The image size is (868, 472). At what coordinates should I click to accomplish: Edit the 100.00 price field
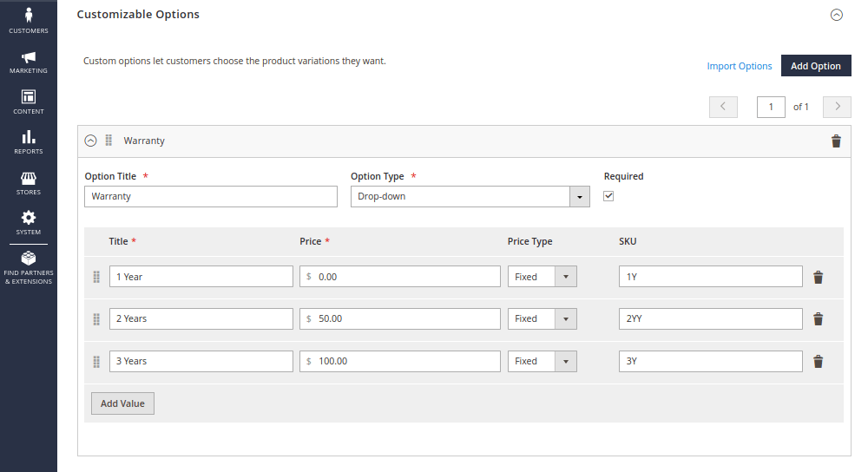coord(400,361)
